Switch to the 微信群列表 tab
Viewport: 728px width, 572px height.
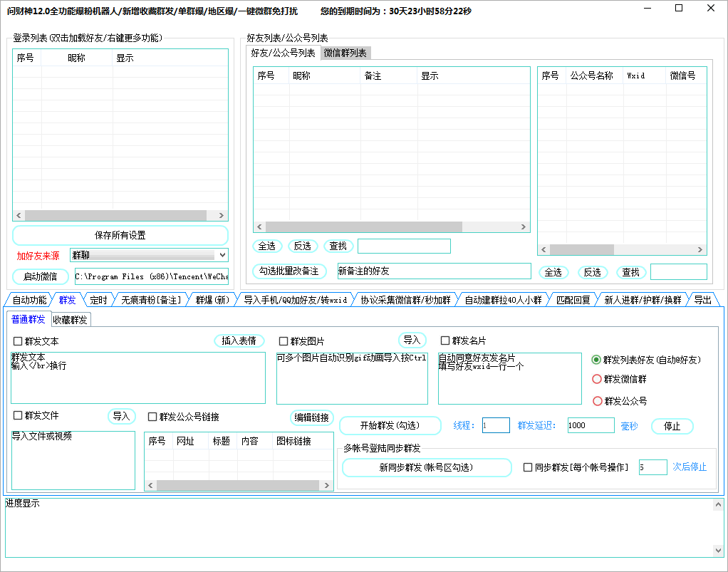tap(345, 53)
